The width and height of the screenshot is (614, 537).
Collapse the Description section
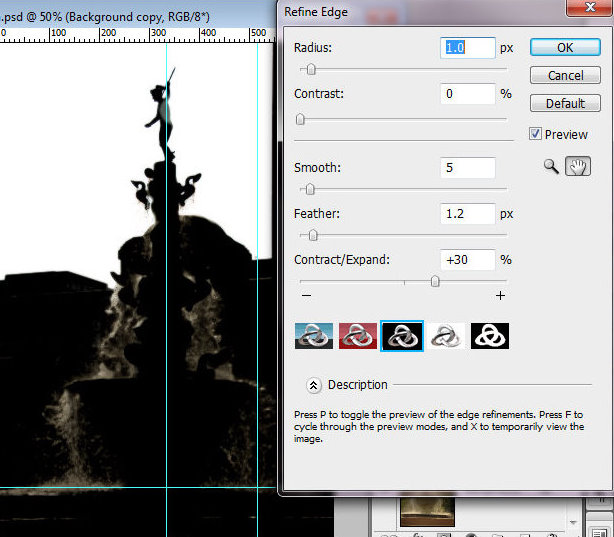point(313,385)
